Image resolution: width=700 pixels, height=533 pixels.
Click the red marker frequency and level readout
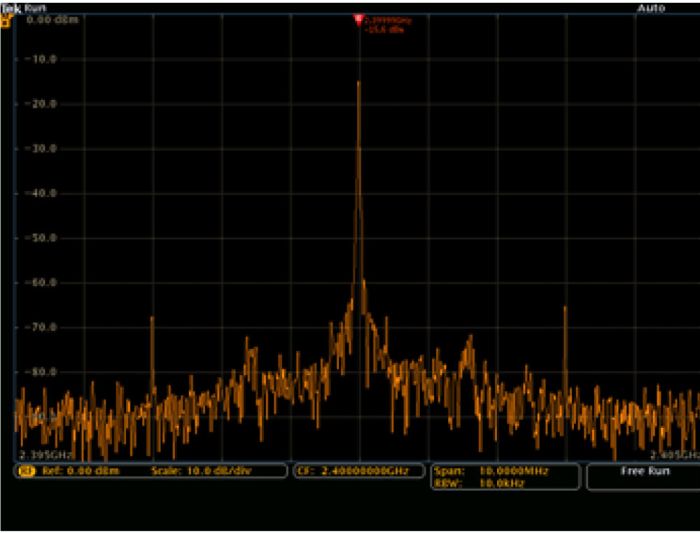point(388,25)
